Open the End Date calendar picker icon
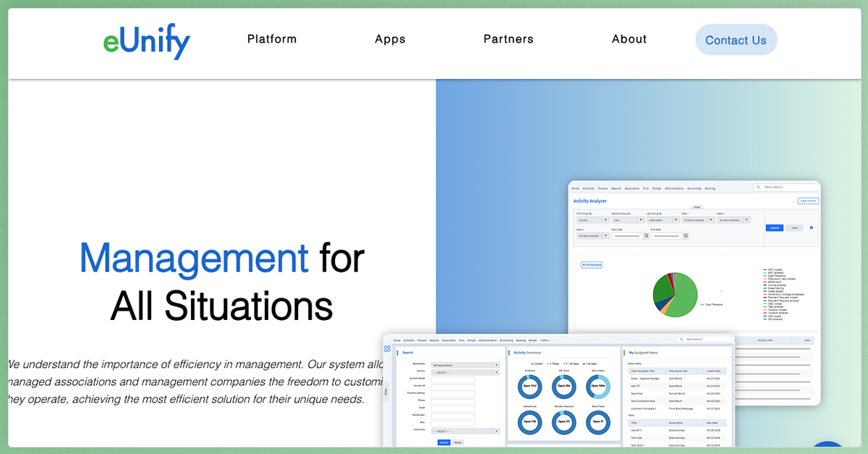This screenshot has height=454, width=868. point(685,235)
